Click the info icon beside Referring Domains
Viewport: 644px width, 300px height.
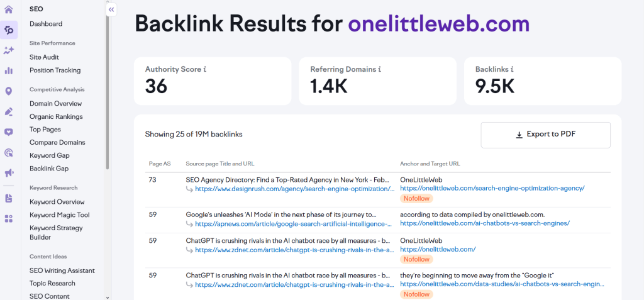point(378,69)
